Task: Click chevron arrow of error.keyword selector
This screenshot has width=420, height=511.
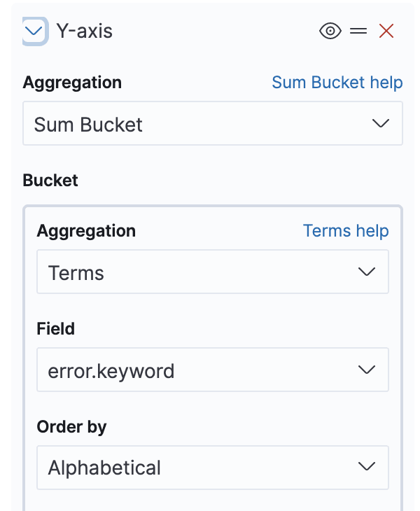Action: [367, 370]
